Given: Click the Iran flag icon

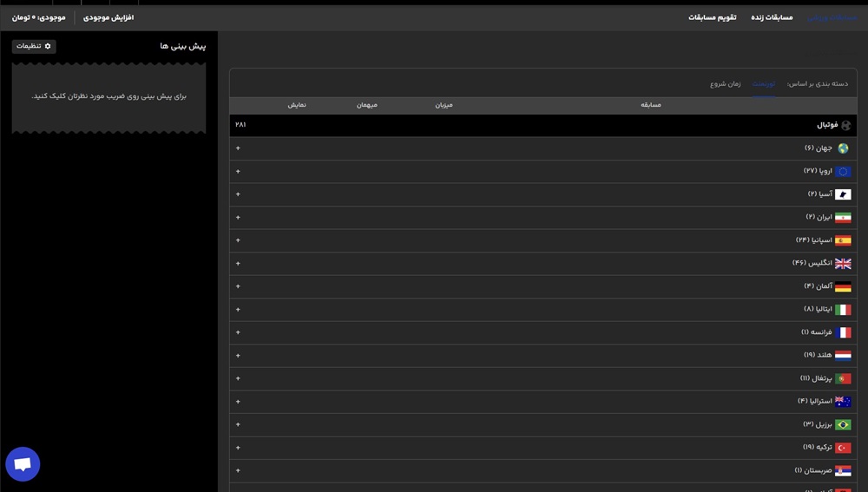Looking at the screenshot, I should (843, 218).
